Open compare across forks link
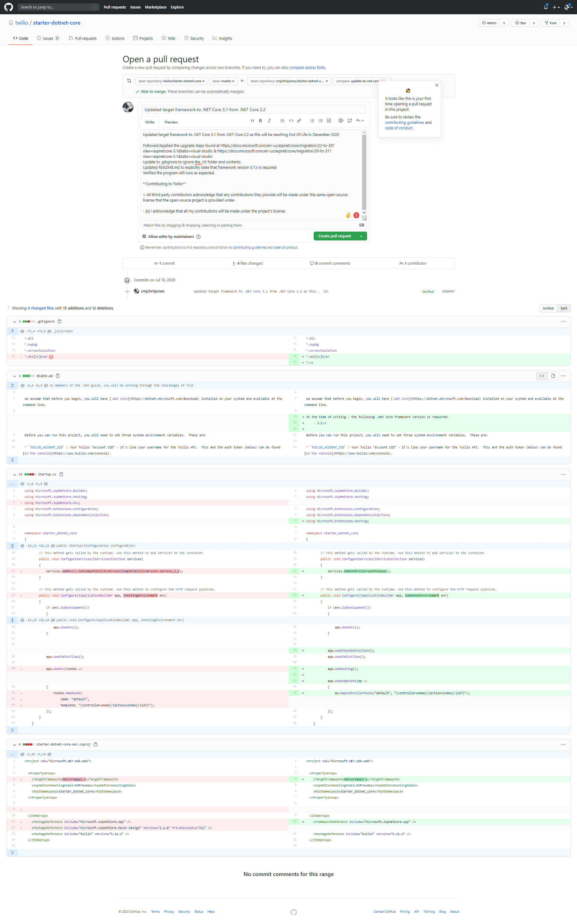577x924 pixels. click(307, 68)
